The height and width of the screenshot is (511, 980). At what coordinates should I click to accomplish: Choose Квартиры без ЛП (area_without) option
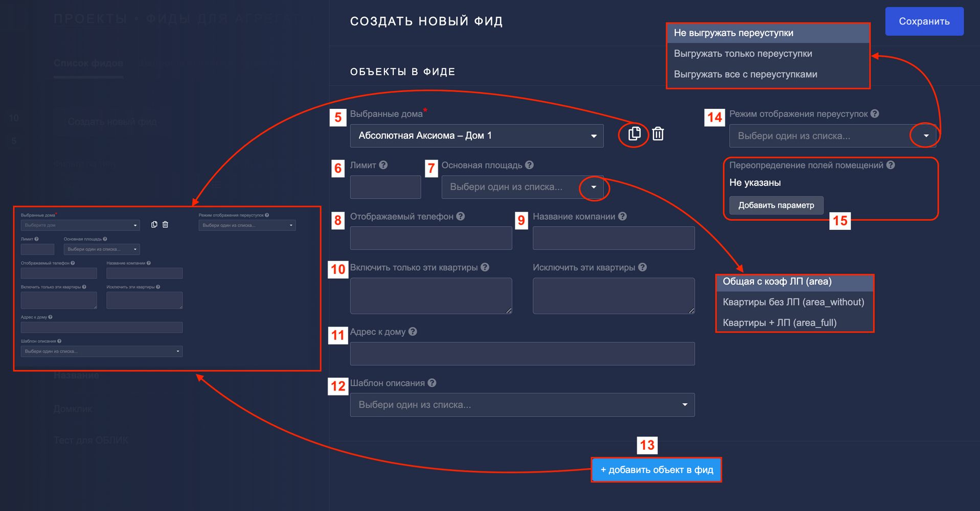[x=795, y=302]
